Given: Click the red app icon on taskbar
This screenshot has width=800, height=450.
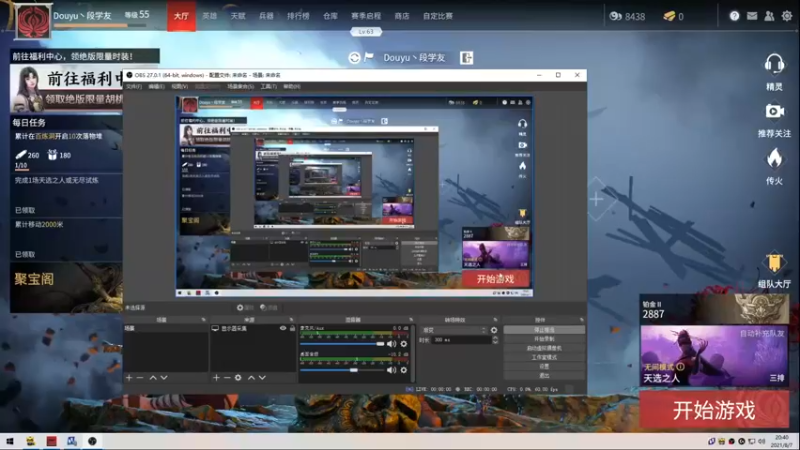Looking at the screenshot, I should [51, 441].
